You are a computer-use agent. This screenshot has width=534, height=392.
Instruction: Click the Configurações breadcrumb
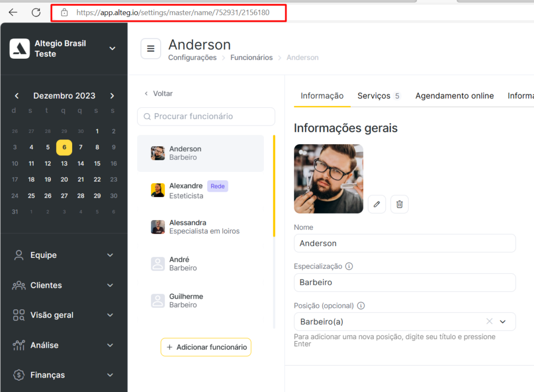click(x=192, y=58)
